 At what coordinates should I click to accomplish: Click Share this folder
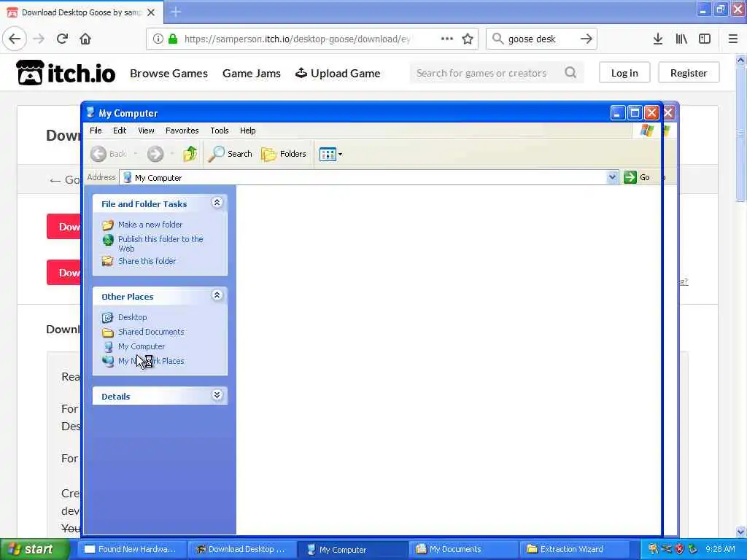coord(147,261)
